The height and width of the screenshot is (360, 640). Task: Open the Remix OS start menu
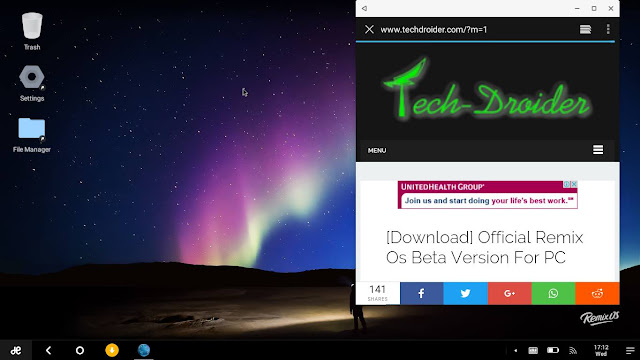[x=16, y=350]
